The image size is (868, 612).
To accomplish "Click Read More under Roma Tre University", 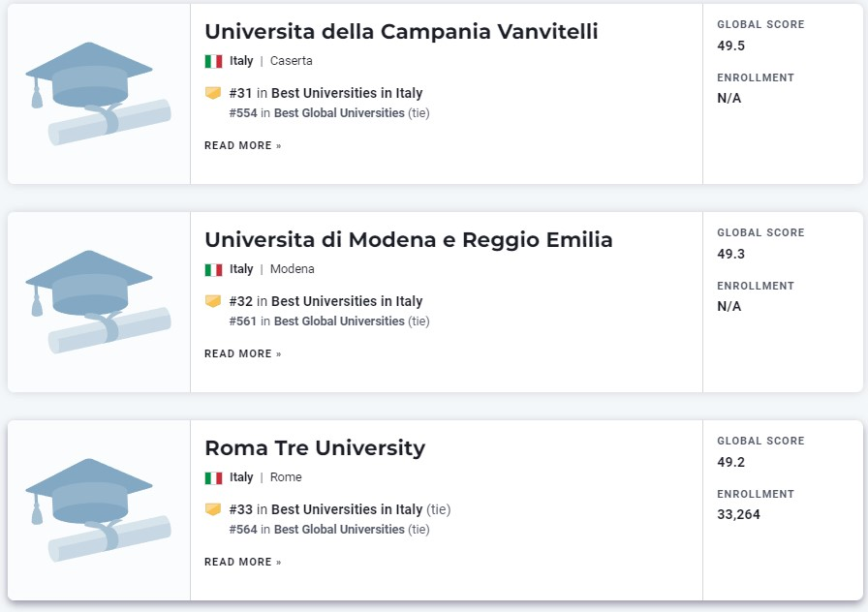I will point(243,562).
